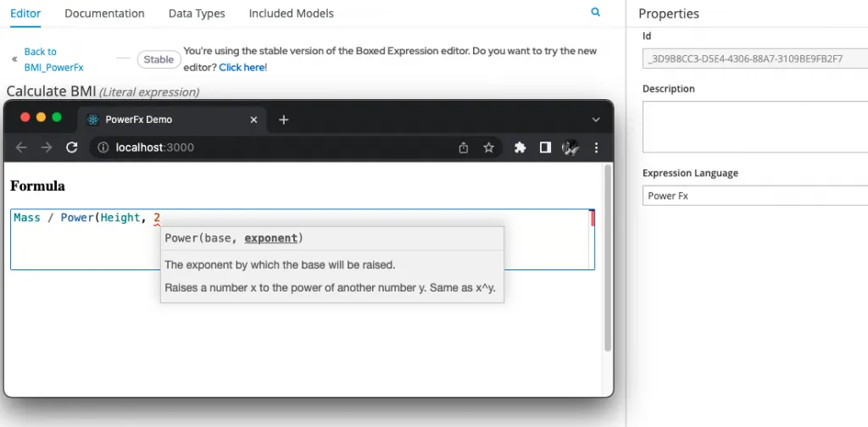
Task: Go forward in browser history
Action: click(47, 147)
